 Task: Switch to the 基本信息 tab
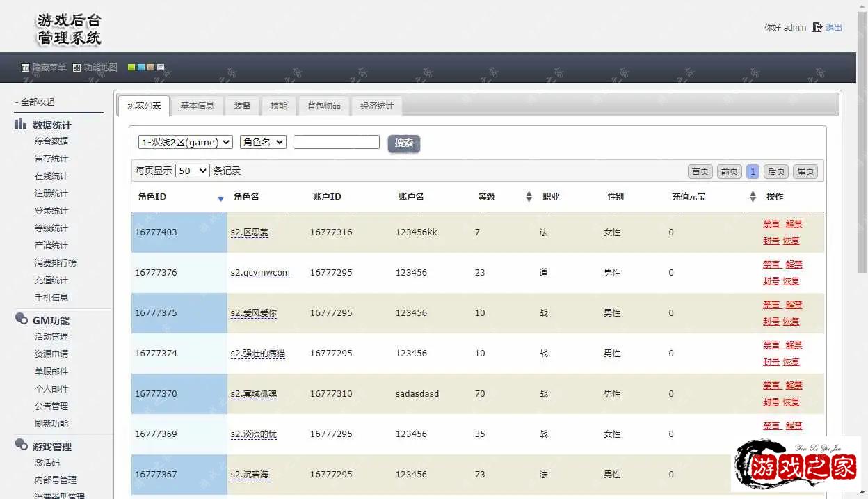(x=197, y=106)
